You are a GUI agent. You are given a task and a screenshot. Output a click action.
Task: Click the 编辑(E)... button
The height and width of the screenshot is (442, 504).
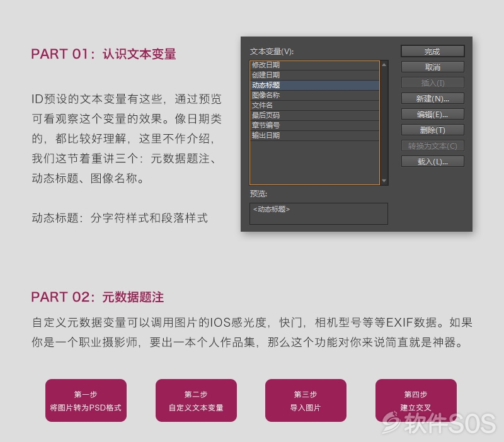[x=432, y=115]
